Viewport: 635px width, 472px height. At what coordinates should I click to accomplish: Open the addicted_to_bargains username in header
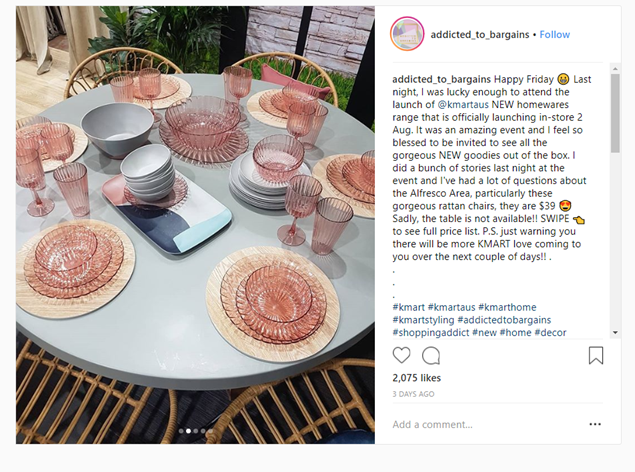pyautogui.click(x=479, y=35)
